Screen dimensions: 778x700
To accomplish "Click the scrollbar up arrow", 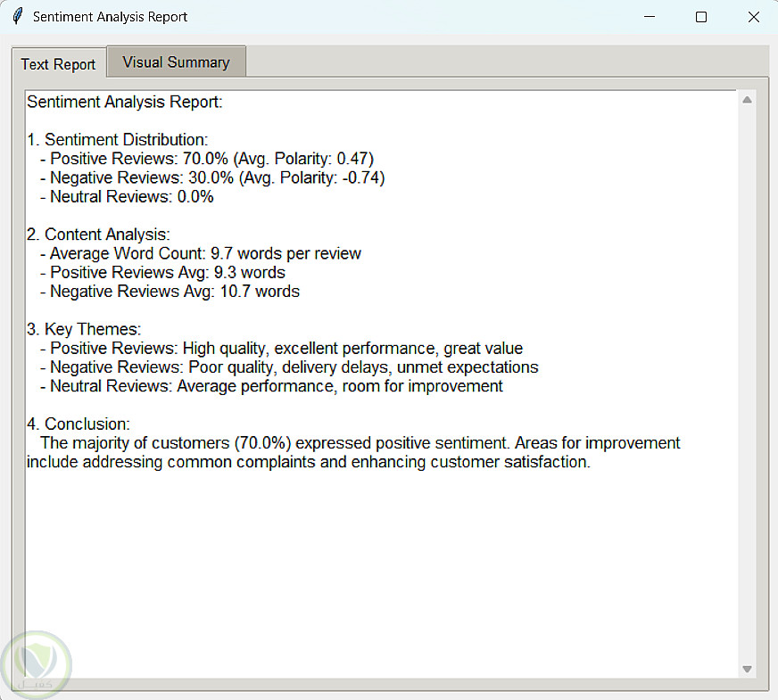I will click(x=747, y=100).
